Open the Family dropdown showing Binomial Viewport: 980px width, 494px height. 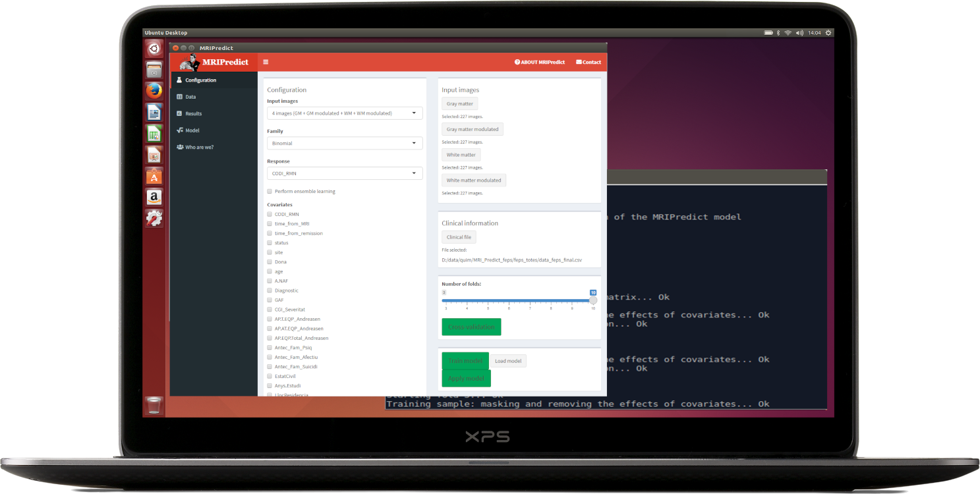(345, 143)
